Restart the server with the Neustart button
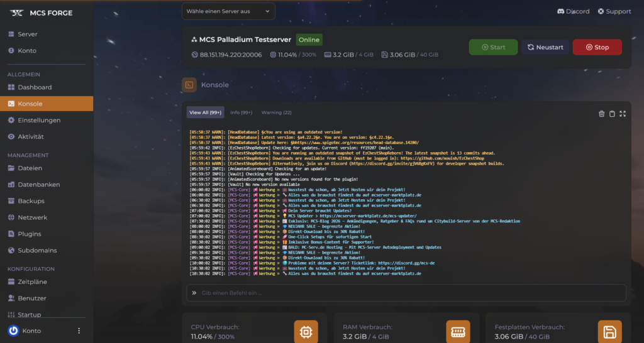 point(545,47)
